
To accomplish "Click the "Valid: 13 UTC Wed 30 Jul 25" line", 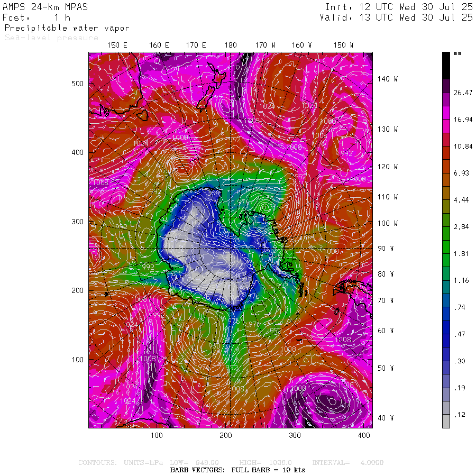I will tap(396, 17).
